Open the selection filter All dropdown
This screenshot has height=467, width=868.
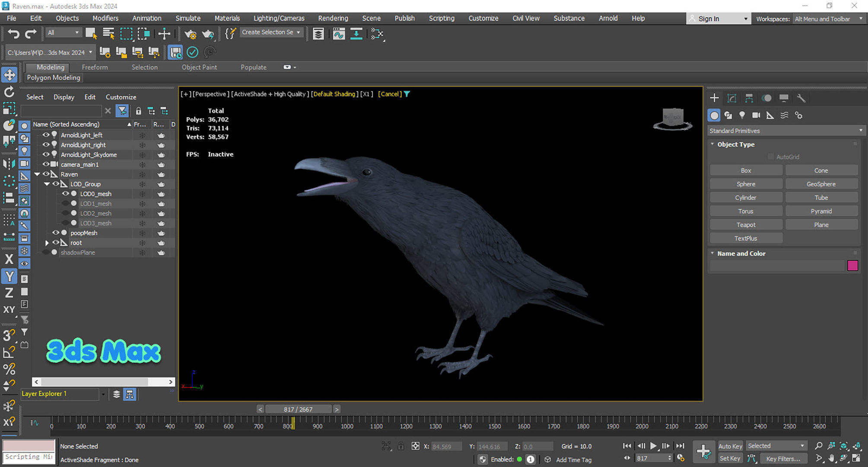pos(64,32)
